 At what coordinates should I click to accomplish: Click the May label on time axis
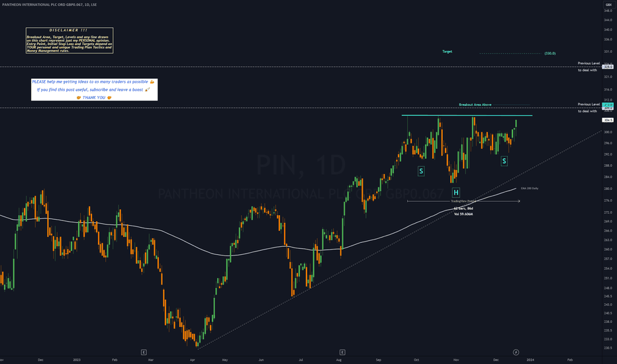coord(224,359)
